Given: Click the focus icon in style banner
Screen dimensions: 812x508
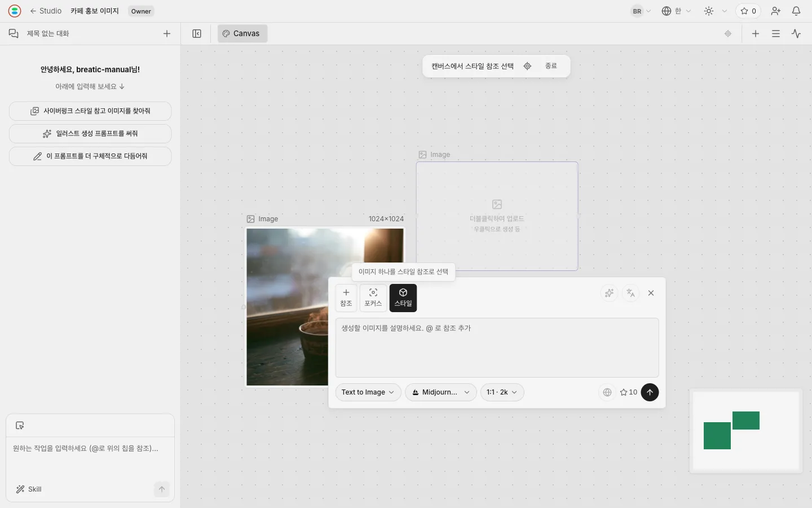Looking at the screenshot, I should (527, 66).
